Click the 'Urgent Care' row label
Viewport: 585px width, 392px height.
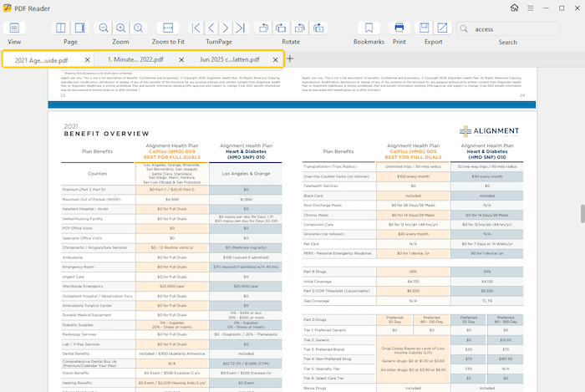click(74, 277)
